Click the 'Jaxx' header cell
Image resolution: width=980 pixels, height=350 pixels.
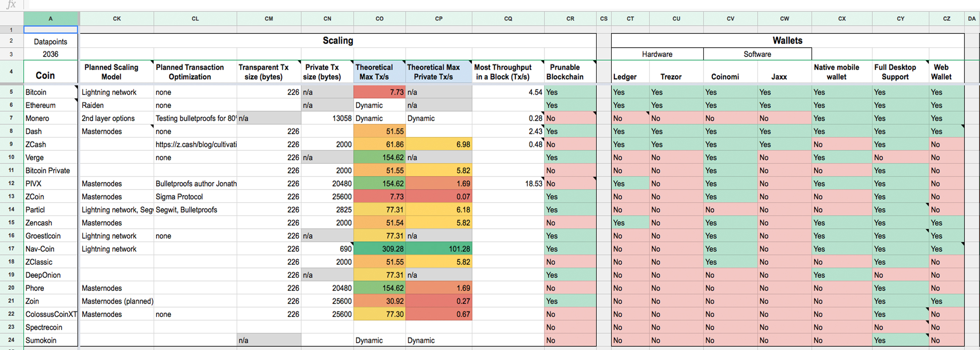(784, 72)
